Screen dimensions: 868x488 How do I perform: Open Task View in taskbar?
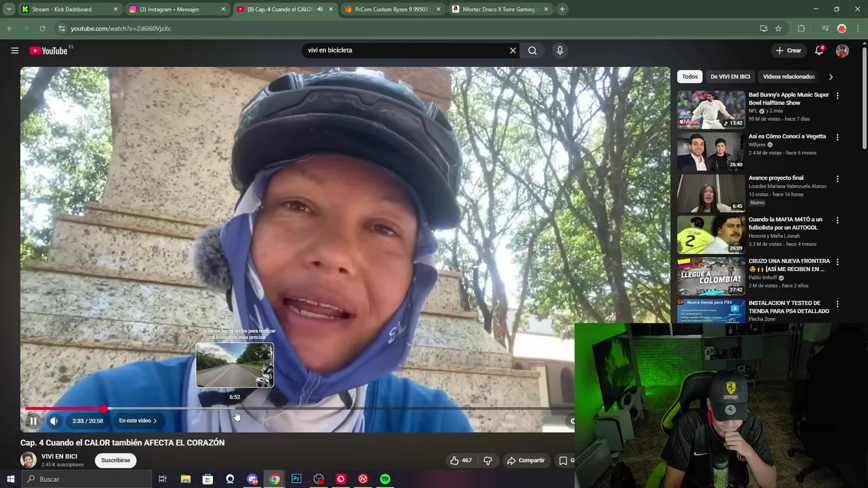pyautogui.click(x=163, y=479)
